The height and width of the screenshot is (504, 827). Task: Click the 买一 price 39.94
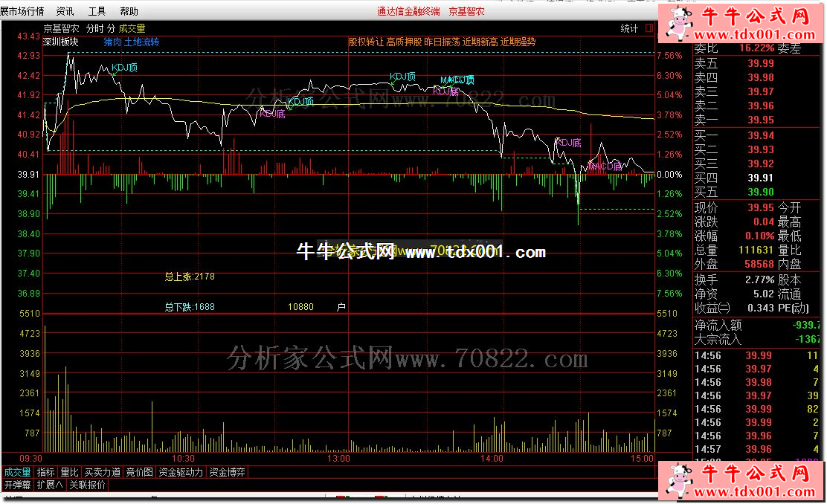pos(761,135)
